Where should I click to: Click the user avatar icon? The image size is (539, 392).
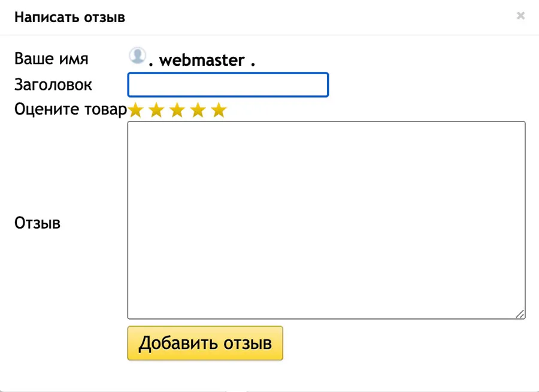137,56
